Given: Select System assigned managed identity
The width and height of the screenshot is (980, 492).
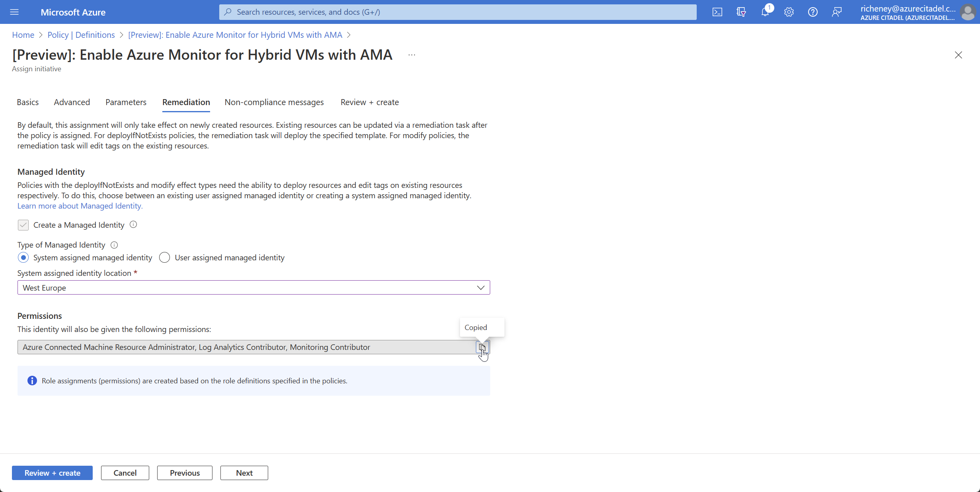Looking at the screenshot, I should point(23,258).
